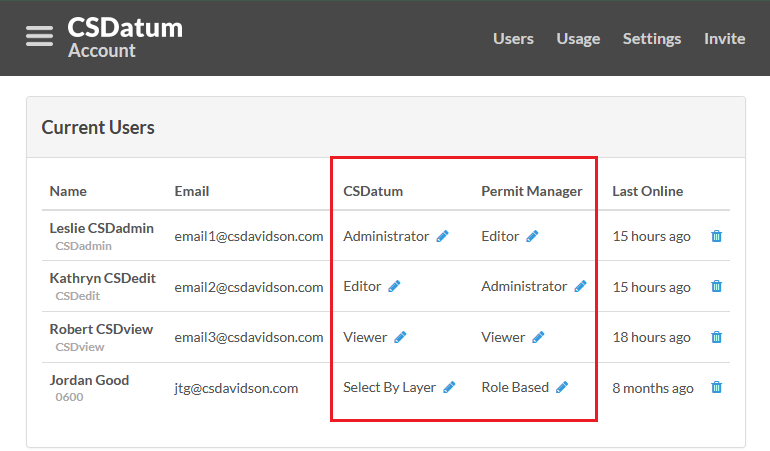Delete user Leslie CSDadmin with trash icon
The image size is (770, 451).
(716, 236)
